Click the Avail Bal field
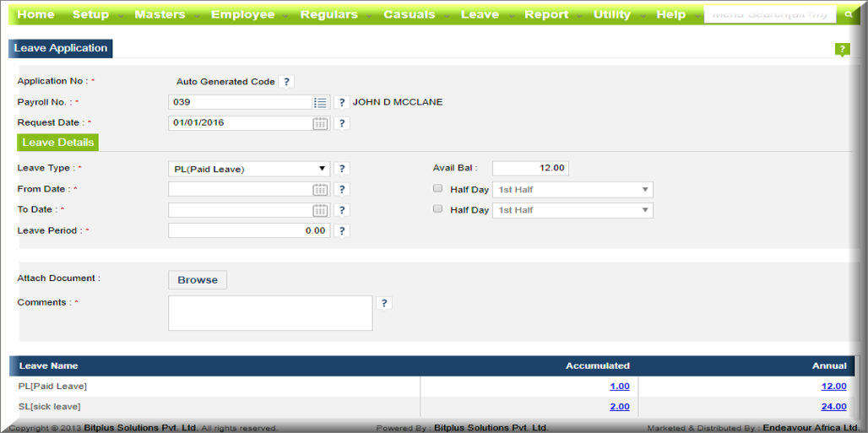868x433 pixels. tap(530, 168)
